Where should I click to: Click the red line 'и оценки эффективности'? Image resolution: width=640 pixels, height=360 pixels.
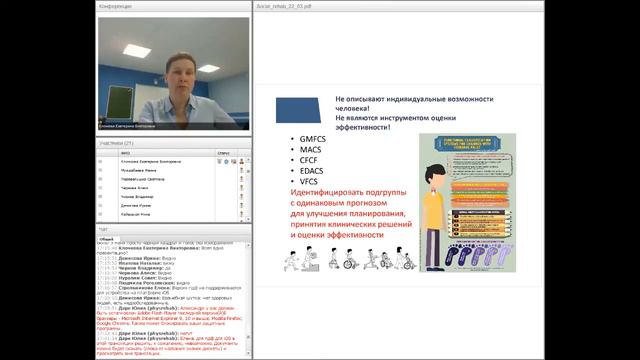337,235
